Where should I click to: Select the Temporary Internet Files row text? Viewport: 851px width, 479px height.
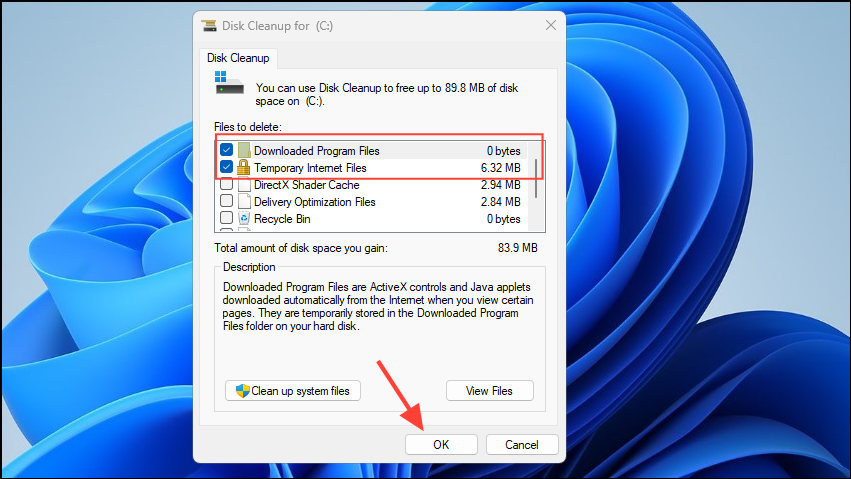310,168
